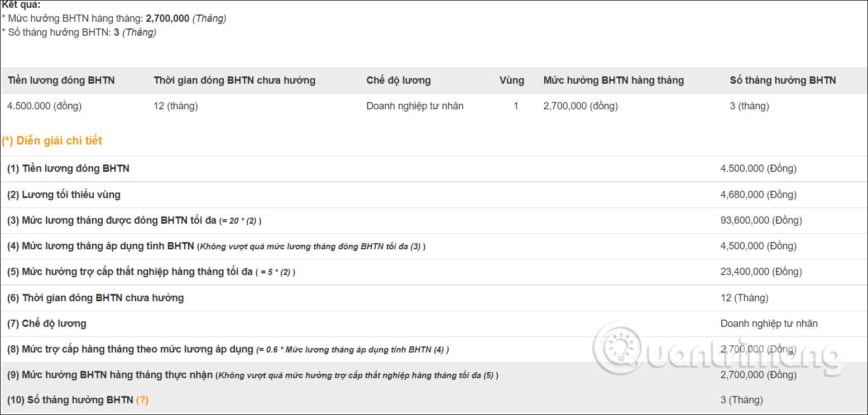Viewport: 868px width, 415px height.
Task: Click the "3 (Tháng)" value in row 10
Action: coord(741,400)
